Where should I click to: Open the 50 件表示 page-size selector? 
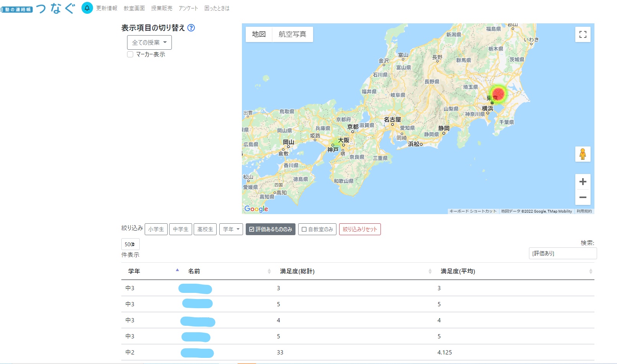(131, 244)
